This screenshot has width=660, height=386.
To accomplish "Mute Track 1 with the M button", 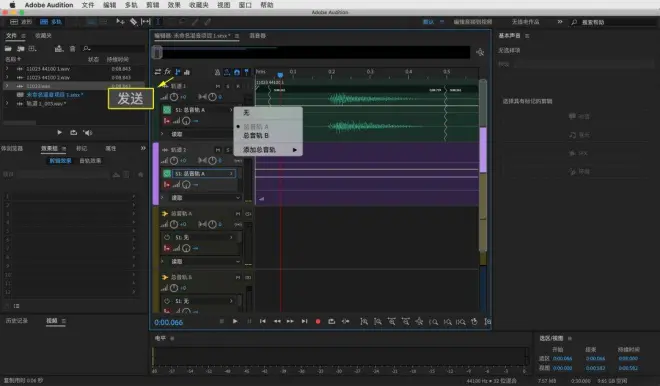I will (x=218, y=86).
